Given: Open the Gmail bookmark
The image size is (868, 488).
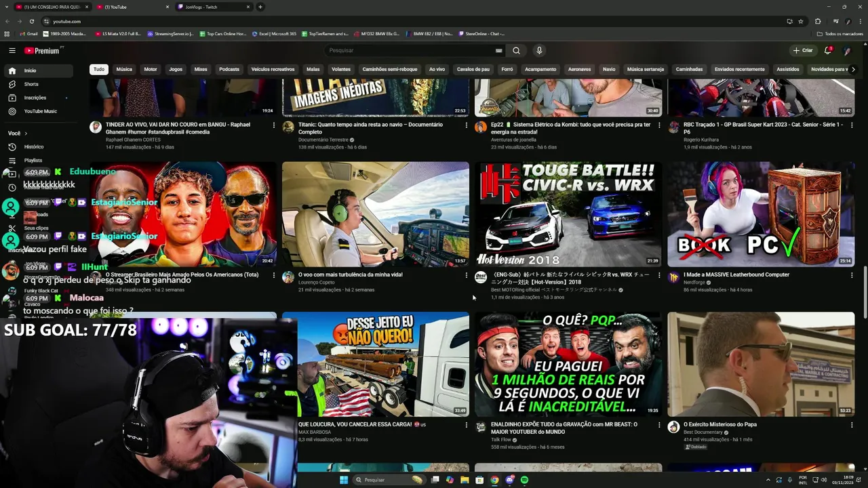Looking at the screenshot, I should pos(29,34).
